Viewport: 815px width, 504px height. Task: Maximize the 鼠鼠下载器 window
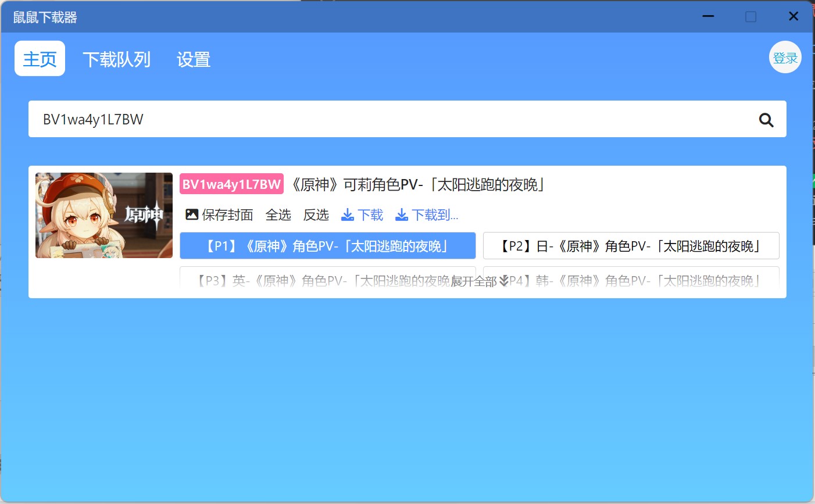[751, 16]
